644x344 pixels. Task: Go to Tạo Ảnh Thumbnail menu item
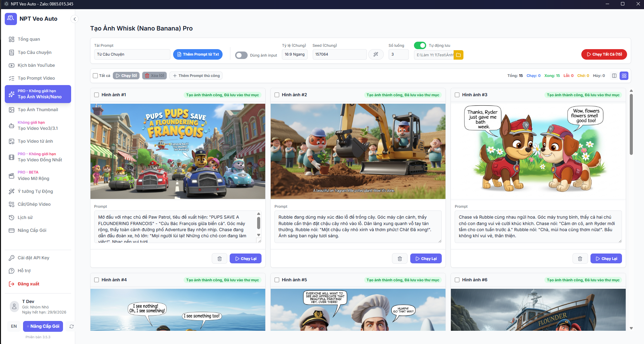pos(38,110)
